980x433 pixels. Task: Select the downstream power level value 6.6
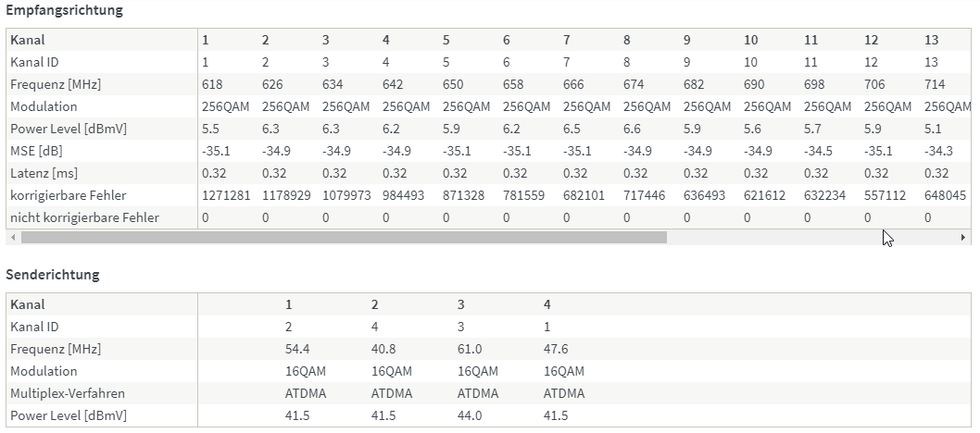point(632,129)
